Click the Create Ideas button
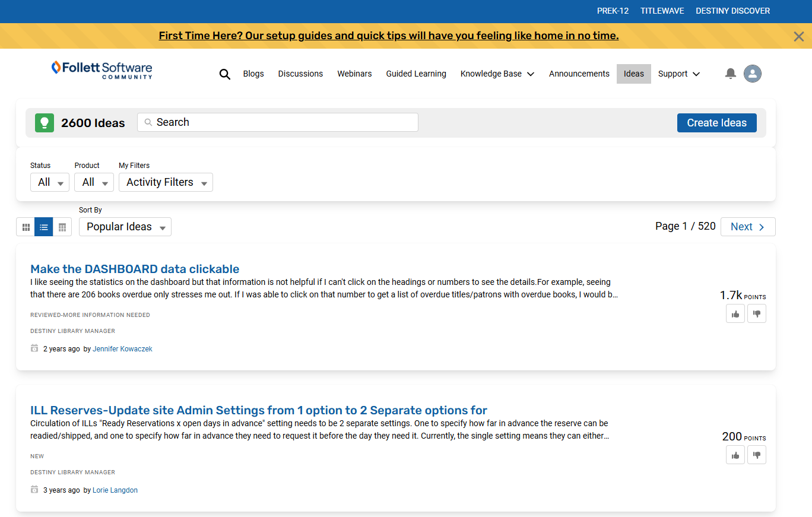The height and width of the screenshot is (517, 812). point(716,122)
